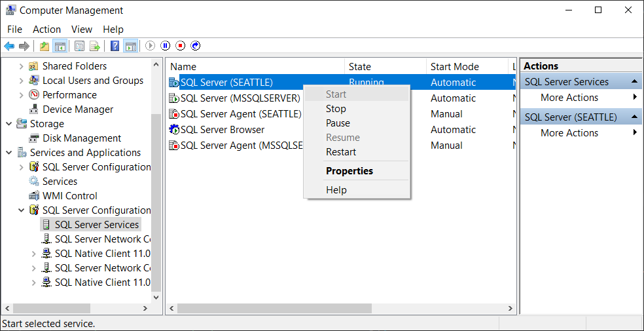Click the SQL Server (MSSQLSERVER) service icon
Viewport: 644px width, 331px height.
[x=174, y=98]
